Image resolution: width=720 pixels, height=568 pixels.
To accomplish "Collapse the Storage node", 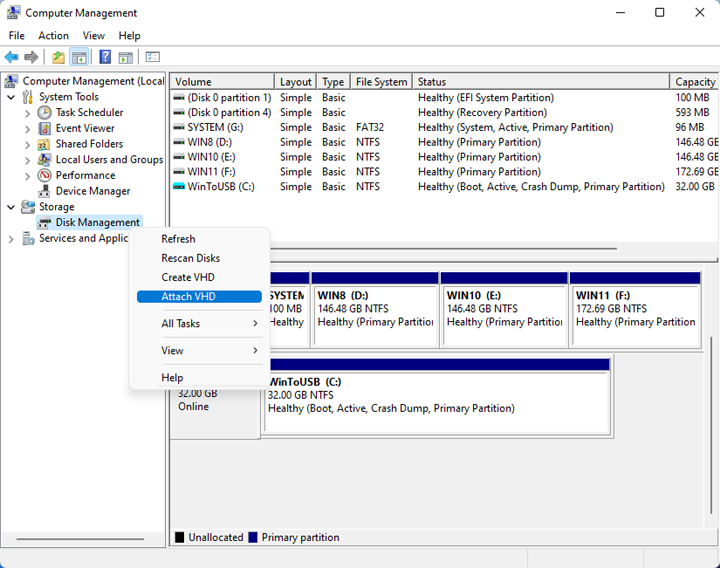I will pyautogui.click(x=11, y=207).
